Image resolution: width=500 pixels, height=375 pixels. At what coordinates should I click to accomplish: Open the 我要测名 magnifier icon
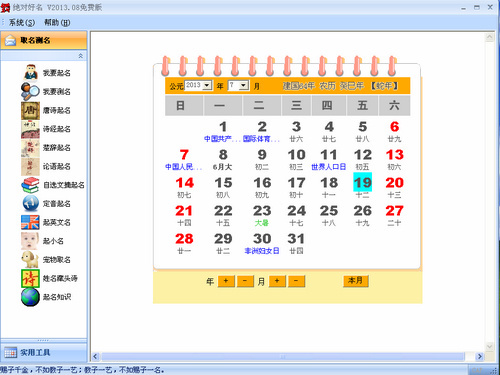pyautogui.click(x=30, y=91)
